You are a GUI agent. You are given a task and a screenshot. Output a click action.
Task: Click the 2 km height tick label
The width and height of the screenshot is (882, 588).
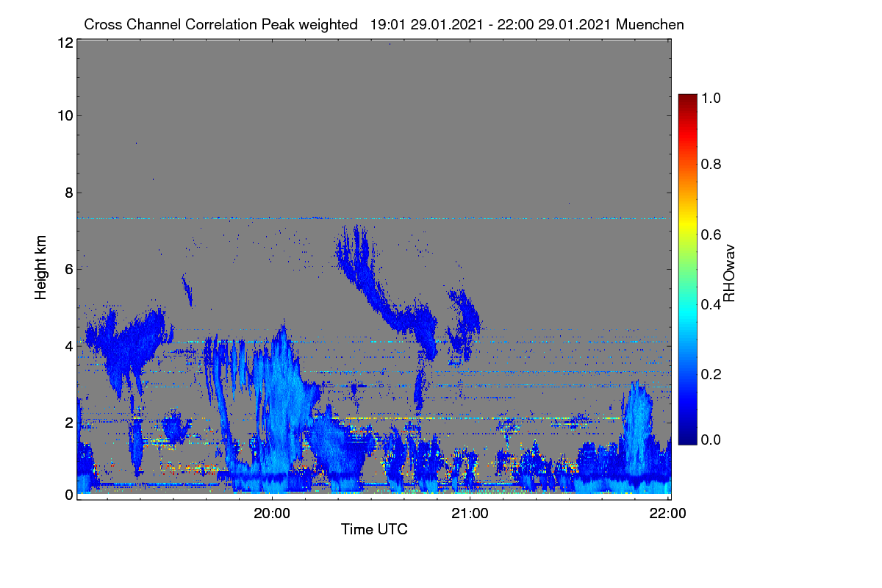[69, 423]
